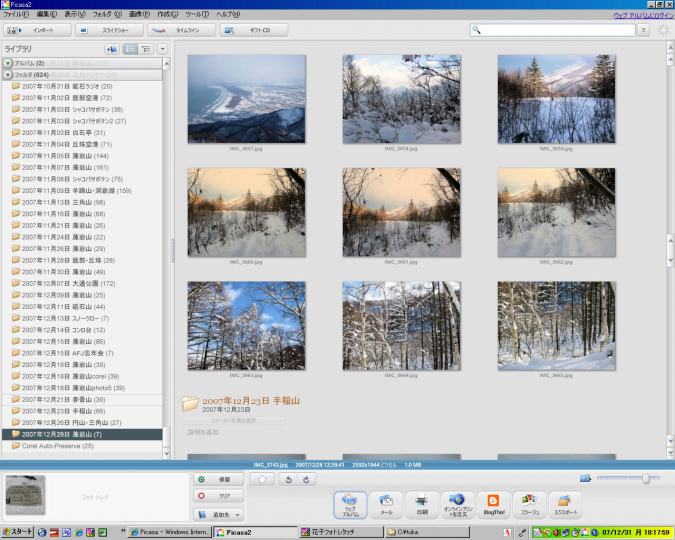Start the Slideshow (スライドショー)
The width and height of the screenshot is (675, 540).
tap(108, 30)
